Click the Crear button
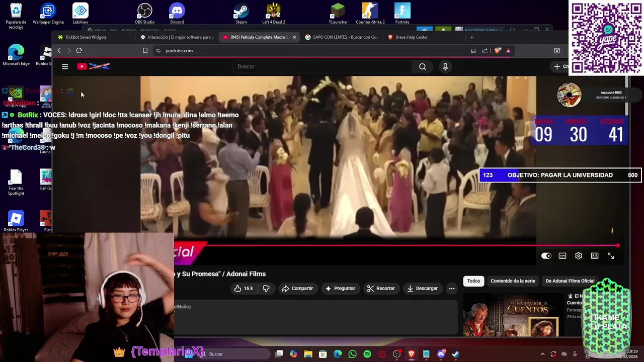 tap(561, 66)
